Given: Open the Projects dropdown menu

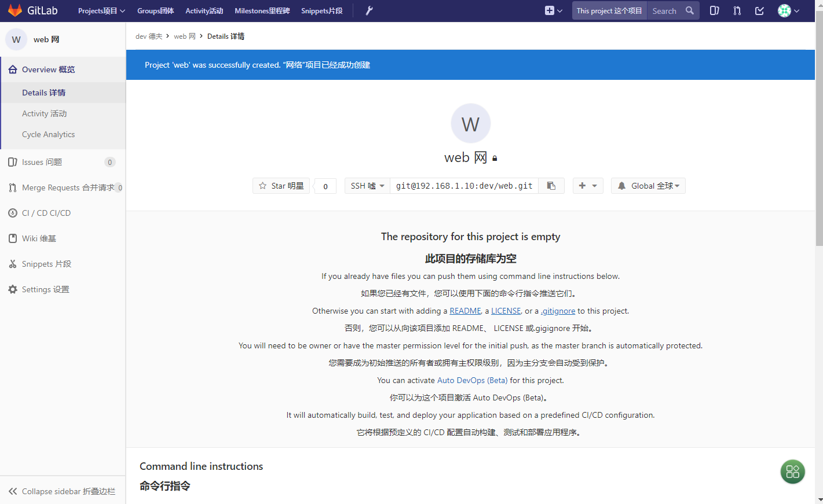Looking at the screenshot, I should (101, 10).
